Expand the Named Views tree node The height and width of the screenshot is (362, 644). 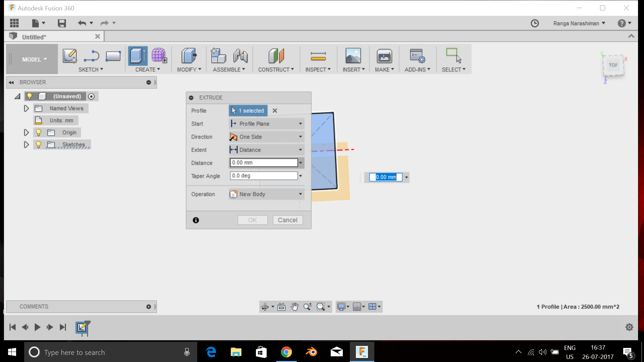point(26,109)
